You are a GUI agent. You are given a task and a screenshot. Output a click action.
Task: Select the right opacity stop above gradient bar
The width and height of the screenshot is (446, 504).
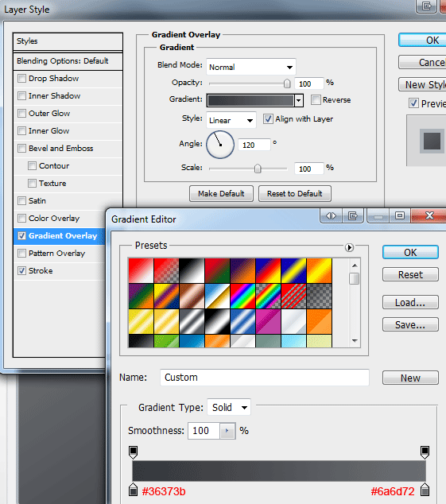[x=425, y=452]
